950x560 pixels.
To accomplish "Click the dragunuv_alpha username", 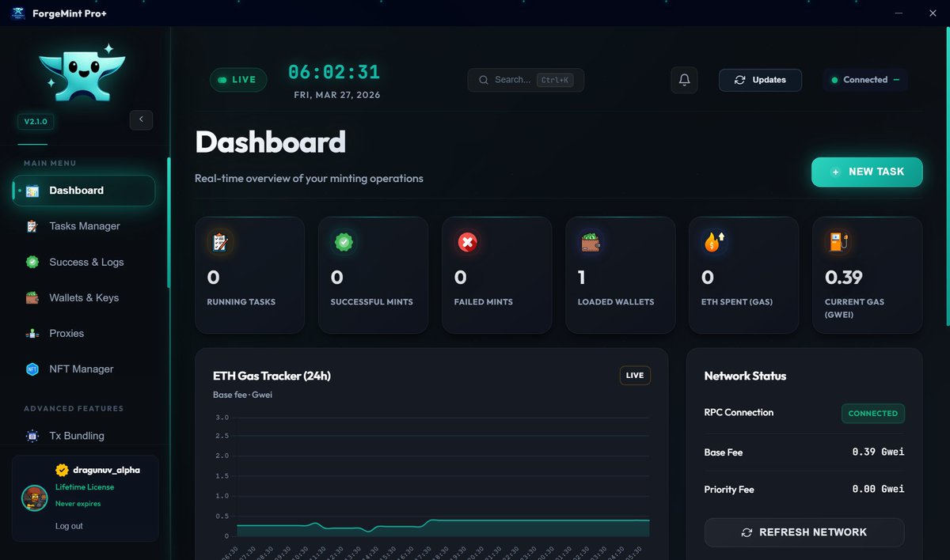I will (106, 470).
